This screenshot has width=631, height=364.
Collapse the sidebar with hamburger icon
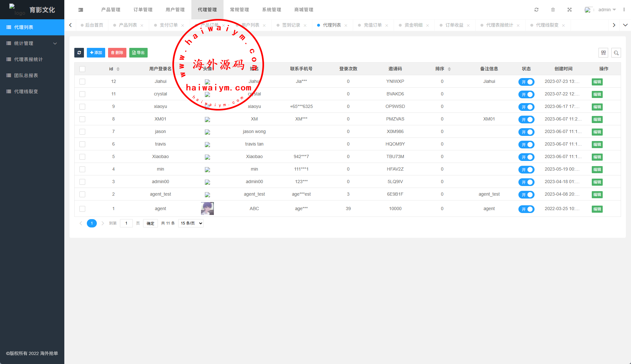[81, 10]
